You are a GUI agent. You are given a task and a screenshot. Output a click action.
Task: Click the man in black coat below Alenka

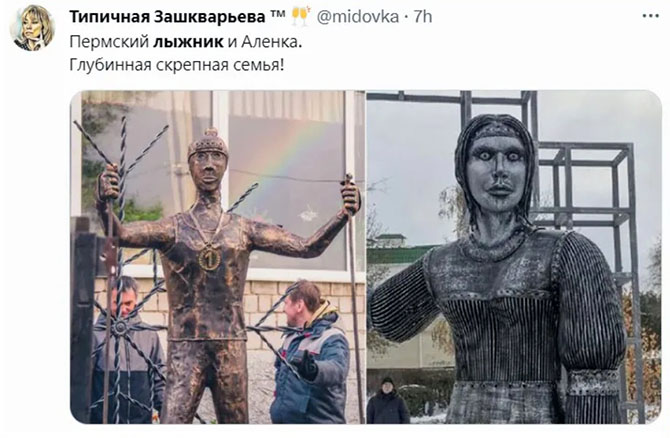pos(387,401)
